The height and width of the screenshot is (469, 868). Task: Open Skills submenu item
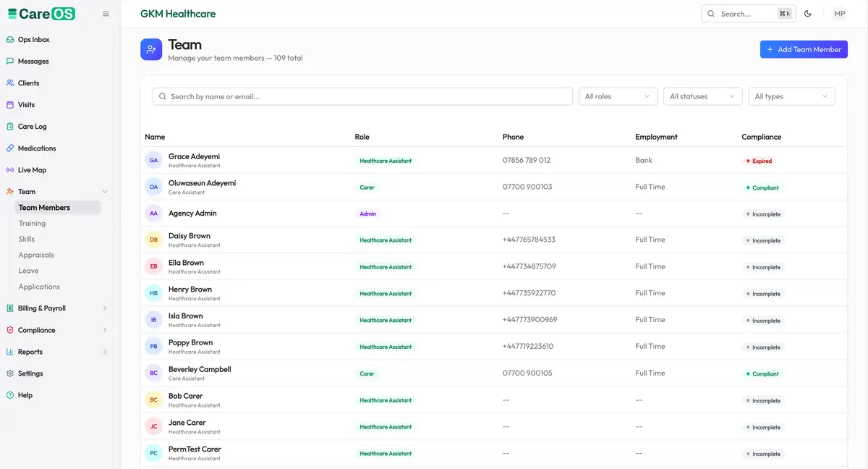tap(27, 239)
